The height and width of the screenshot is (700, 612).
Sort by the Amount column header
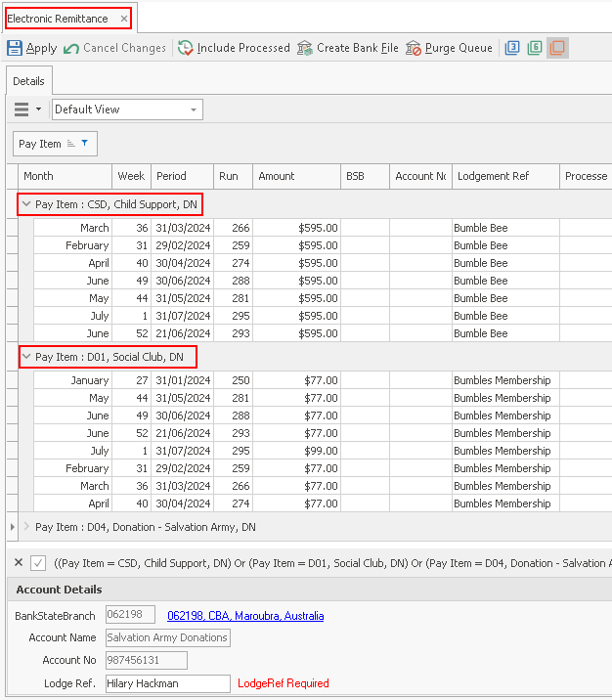tap(296, 176)
